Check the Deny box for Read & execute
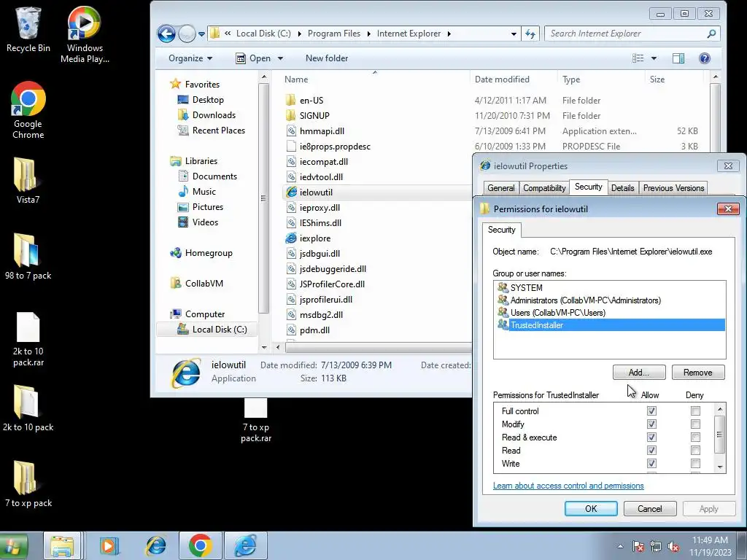The image size is (747, 560). pos(695,437)
